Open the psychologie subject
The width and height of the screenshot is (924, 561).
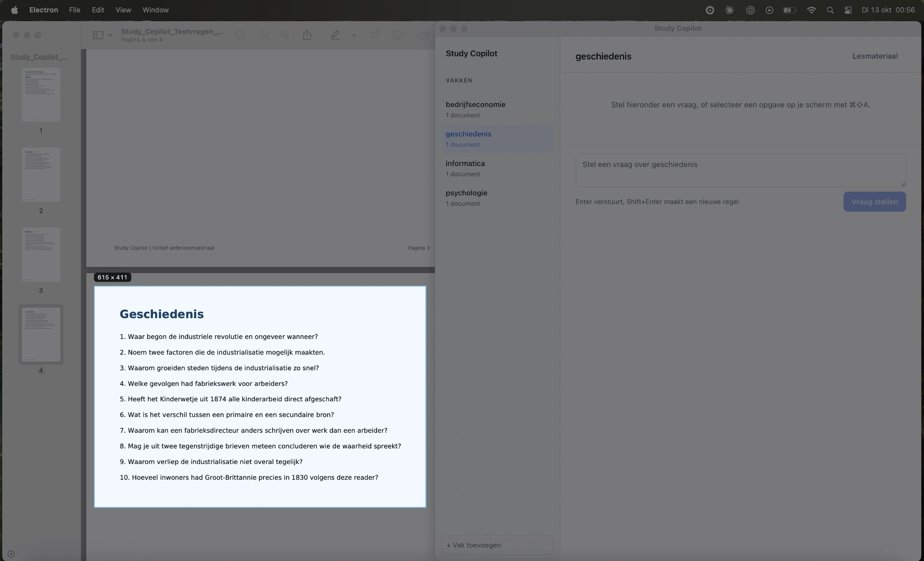[x=497, y=198]
